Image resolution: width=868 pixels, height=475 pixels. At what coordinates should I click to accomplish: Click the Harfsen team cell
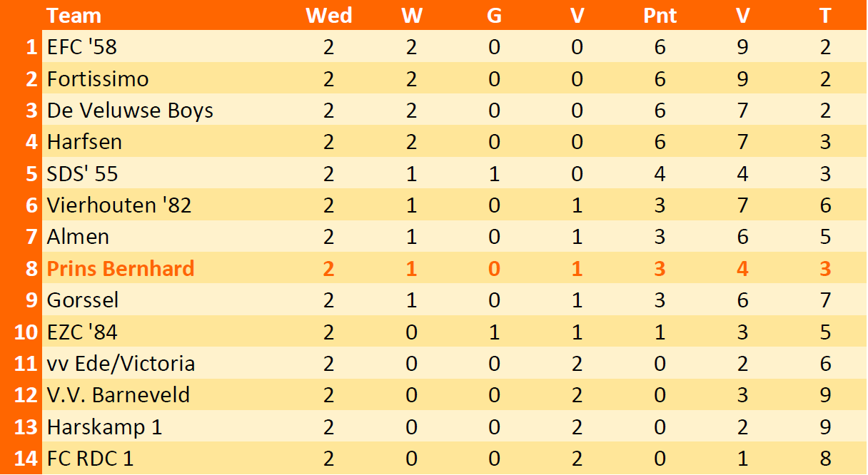pos(84,142)
